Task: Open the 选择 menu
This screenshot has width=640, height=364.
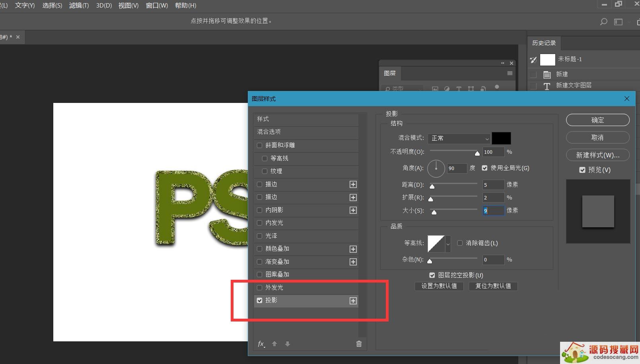Action: coord(52,6)
